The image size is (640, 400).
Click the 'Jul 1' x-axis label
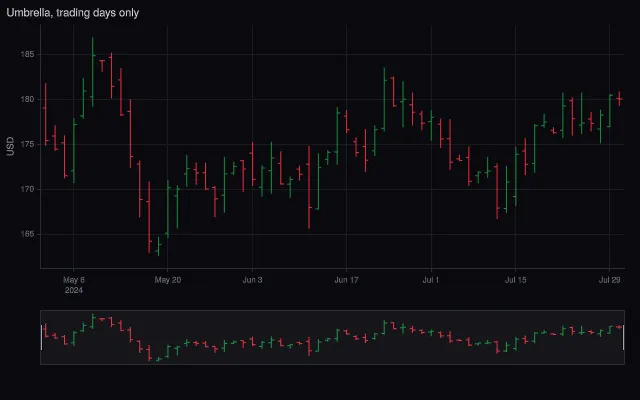pyautogui.click(x=431, y=280)
